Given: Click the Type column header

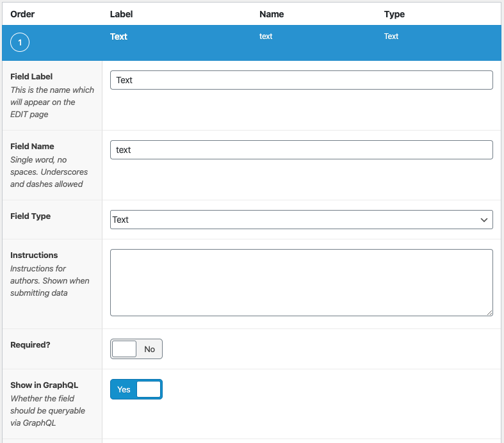Looking at the screenshot, I should point(394,14).
